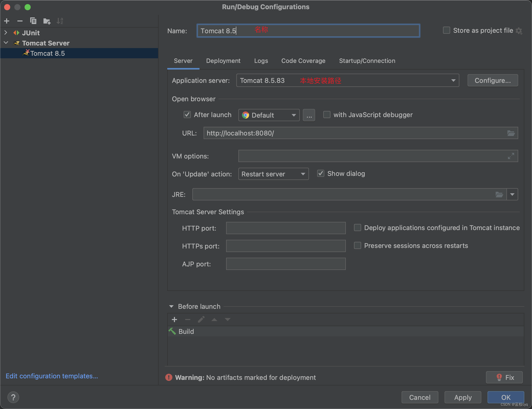Remove the Before launch task
Screen dimensions: 532x409
[x=188, y=320]
